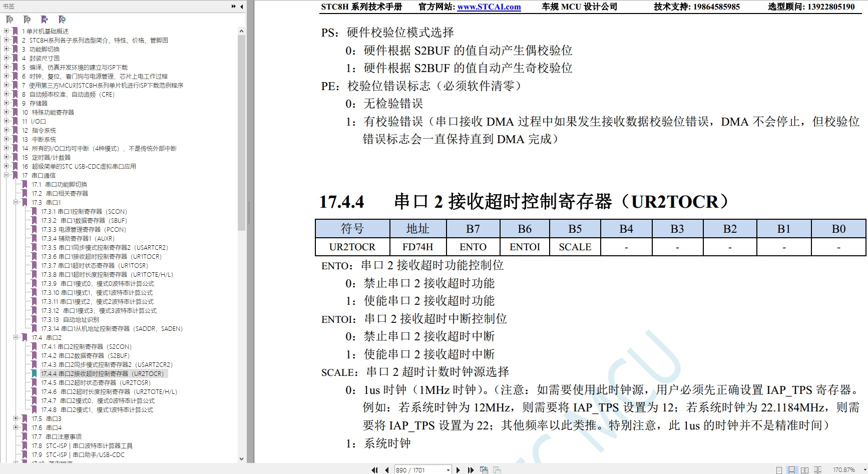Image resolution: width=868 pixels, height=474 pixels.
Task: Open bookmark 17.4.8 串口2模式1波特率计算公式
Action: pos(98,409)
